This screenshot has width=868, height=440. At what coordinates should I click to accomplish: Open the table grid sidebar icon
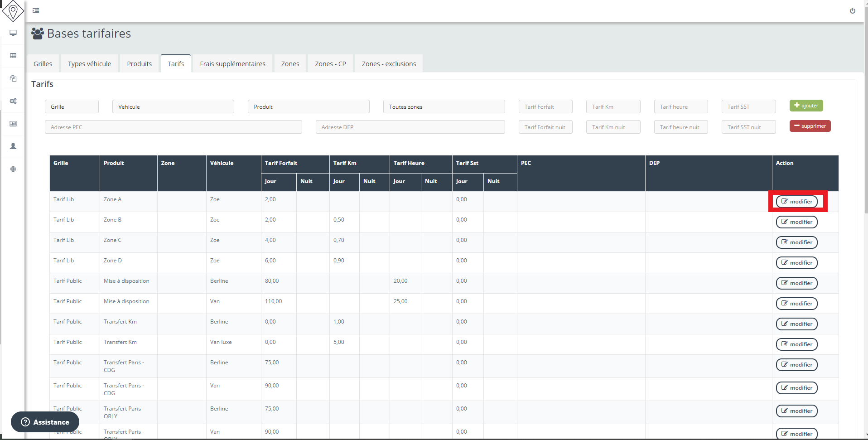click(13, 56)
